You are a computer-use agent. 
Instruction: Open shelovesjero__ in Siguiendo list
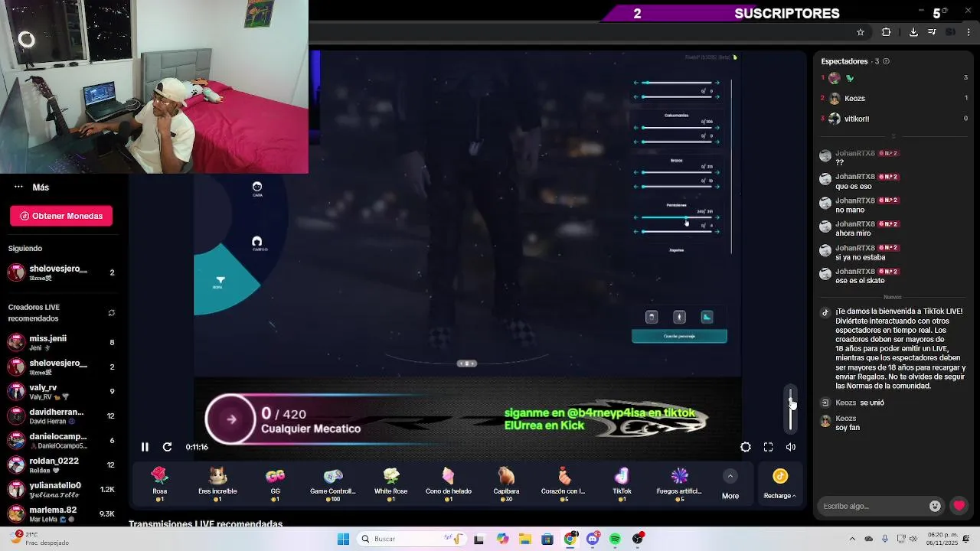tap(61, 272)
